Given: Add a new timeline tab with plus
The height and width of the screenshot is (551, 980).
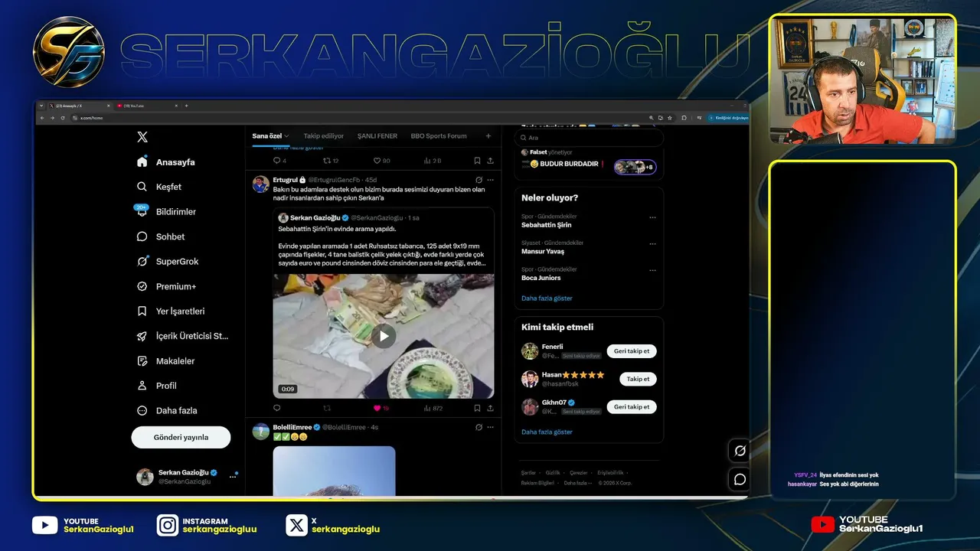Looking at the screenshot, I should coord(488,136).
